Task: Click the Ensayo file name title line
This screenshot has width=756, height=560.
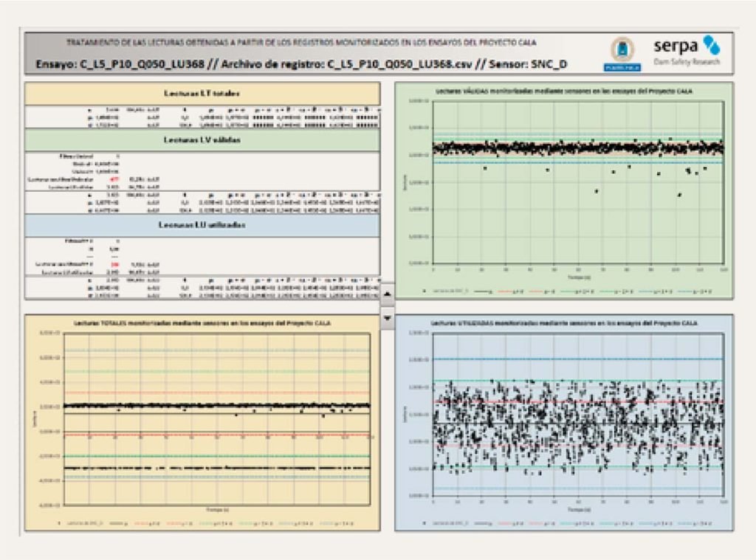Action: click(301, 64)
